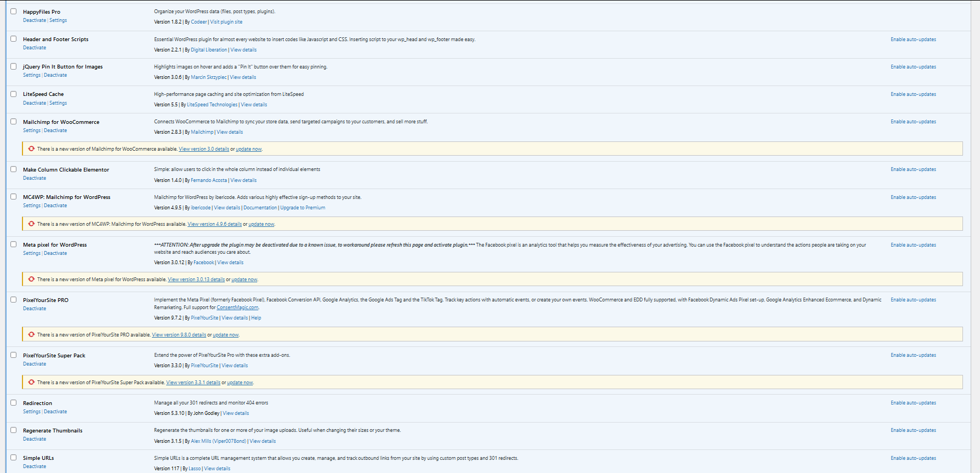The height and width of the screenshot is (473, 980).
Task: Click update icon in Meta pixel notice
Action: [31, 279]
